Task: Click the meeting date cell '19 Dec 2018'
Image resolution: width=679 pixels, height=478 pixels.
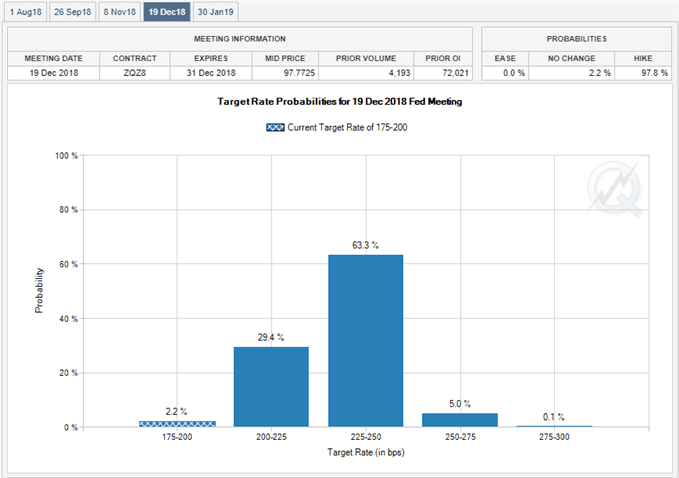Action: coord(54,73)
